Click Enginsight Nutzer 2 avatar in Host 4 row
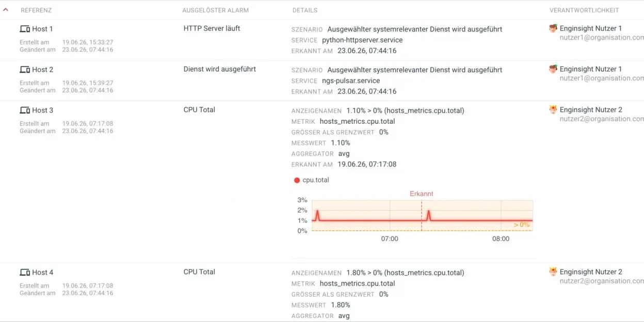Viewport: 644px width, 322px height. [x=553, y=272]
